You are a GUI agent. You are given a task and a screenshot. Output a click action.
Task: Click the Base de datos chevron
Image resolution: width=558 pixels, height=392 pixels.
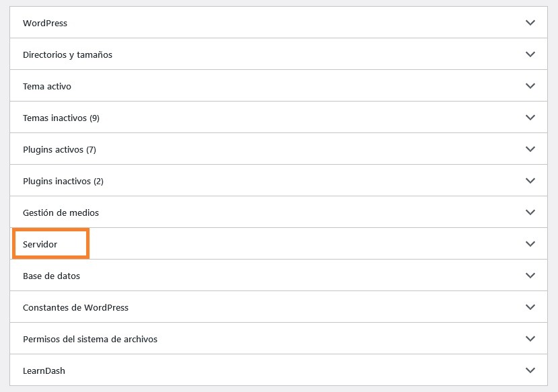point(530,276)
